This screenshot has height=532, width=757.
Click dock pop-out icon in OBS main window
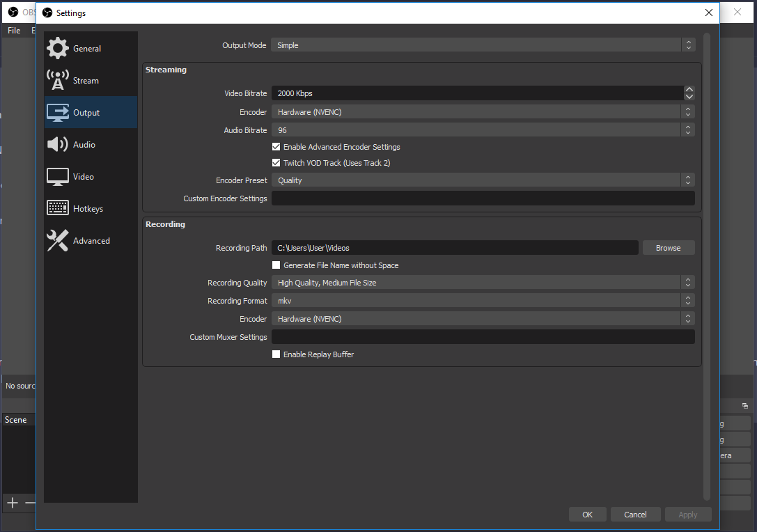(745, 406)
